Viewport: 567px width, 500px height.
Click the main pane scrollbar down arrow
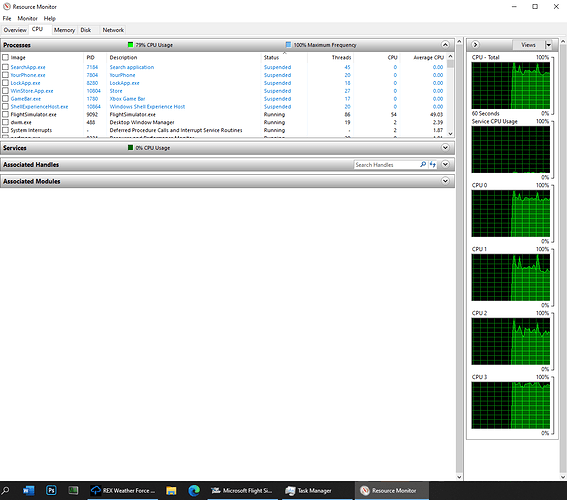point(459,477)
